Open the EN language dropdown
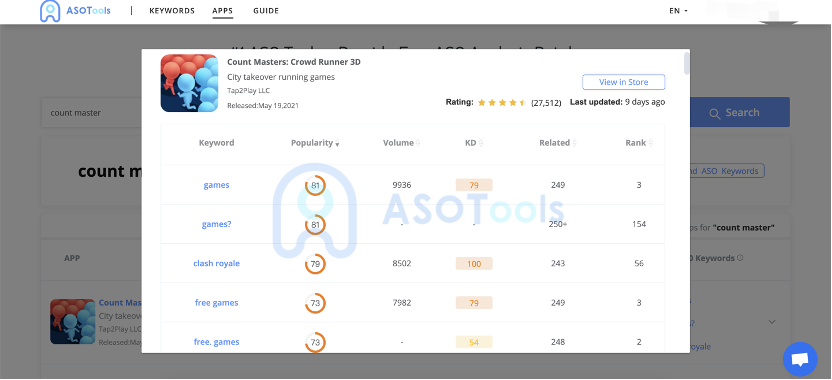The width and height of the screenshot is (832, 380). tap(678, 11)
